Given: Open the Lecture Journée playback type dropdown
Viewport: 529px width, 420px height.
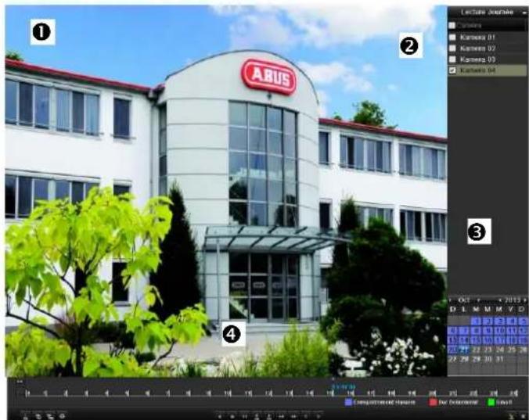Looking at the screenshot, I should point(524,13).
